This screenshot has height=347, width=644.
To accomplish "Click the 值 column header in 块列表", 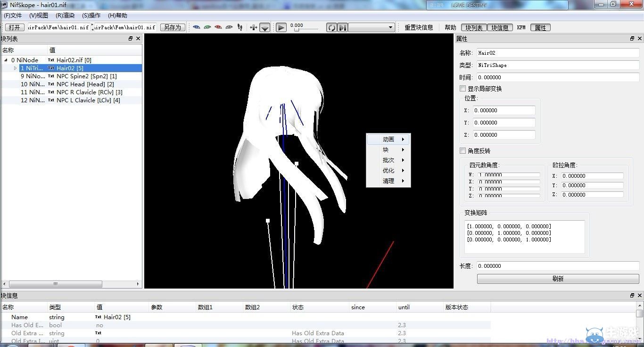I will (x=94, y=50).
